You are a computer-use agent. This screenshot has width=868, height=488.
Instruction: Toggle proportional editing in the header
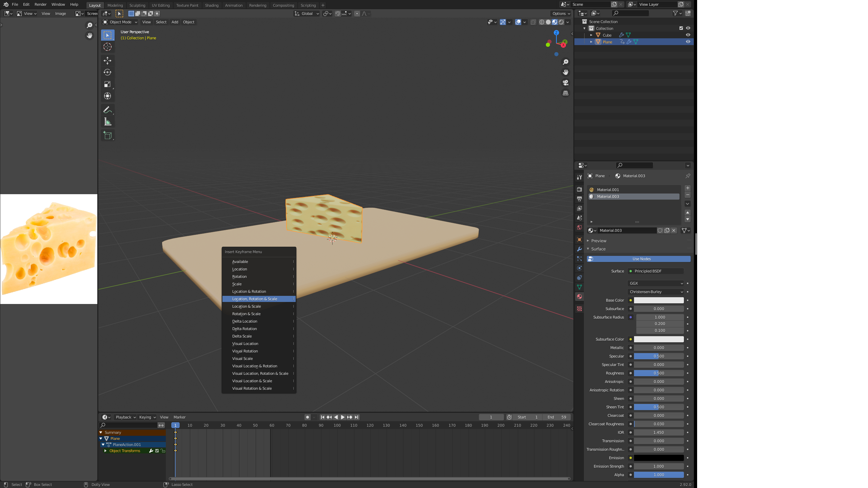click(x=357, y=14)
